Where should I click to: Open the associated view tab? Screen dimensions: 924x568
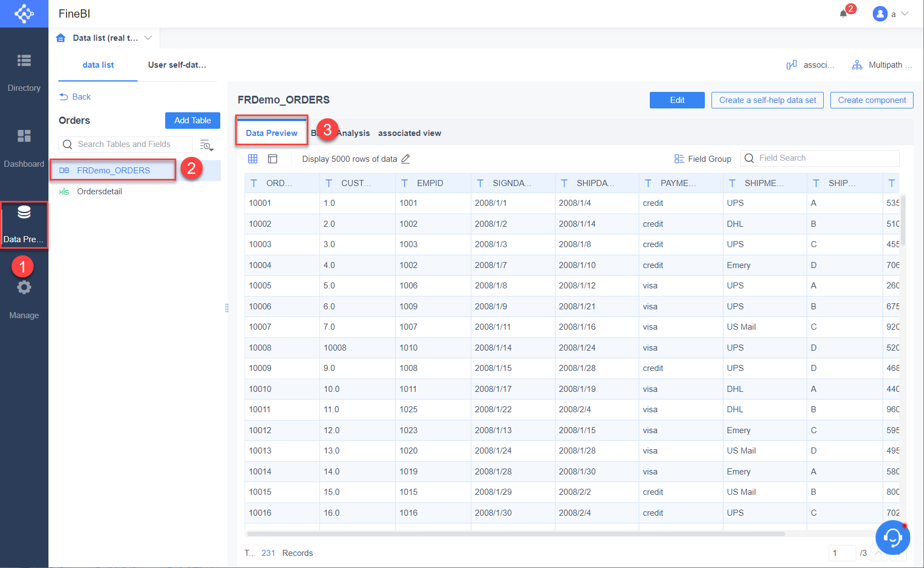[410, 133]
